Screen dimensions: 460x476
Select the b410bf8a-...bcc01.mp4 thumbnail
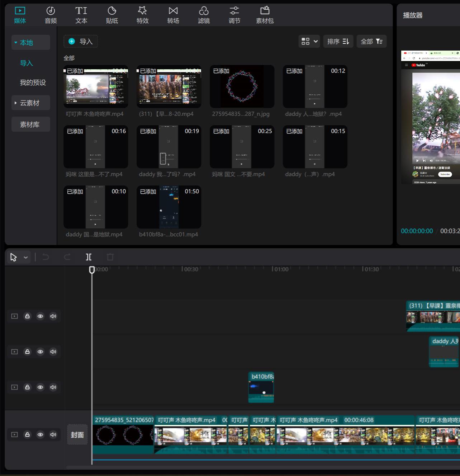[x=169, y=207]
